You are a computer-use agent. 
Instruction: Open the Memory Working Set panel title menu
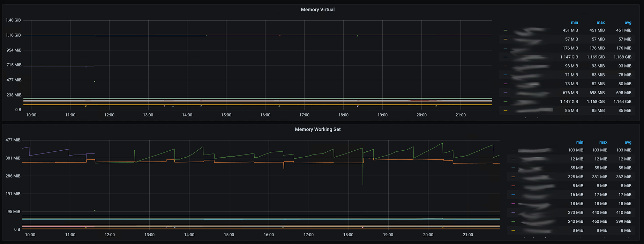pyautogui.click(x=317, y=129)
